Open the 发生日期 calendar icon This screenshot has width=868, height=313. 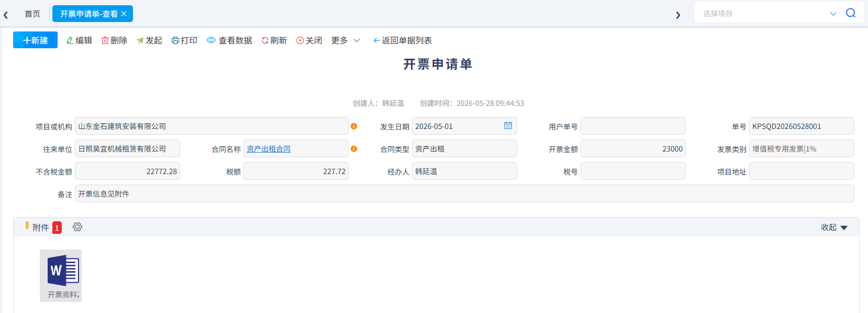[508, 126]
